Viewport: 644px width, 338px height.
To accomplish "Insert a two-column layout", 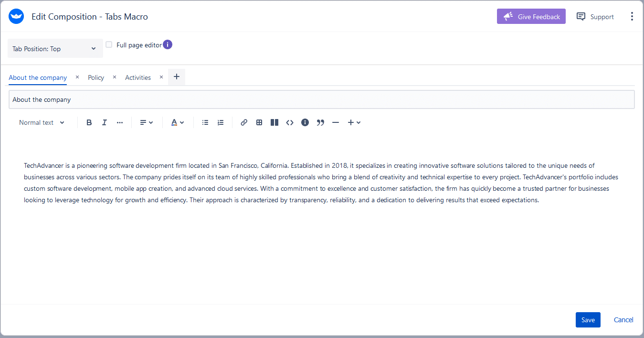I will click(274, 122).
